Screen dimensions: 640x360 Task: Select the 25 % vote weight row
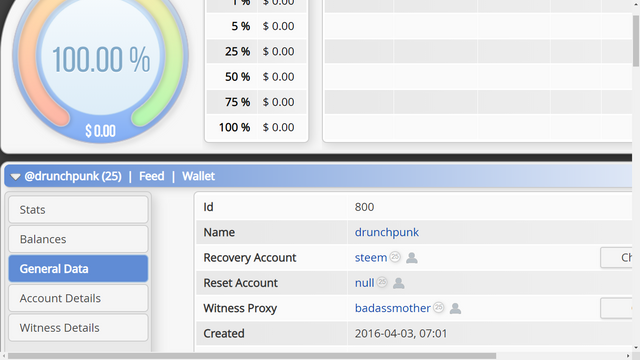[x=256, y=51]
